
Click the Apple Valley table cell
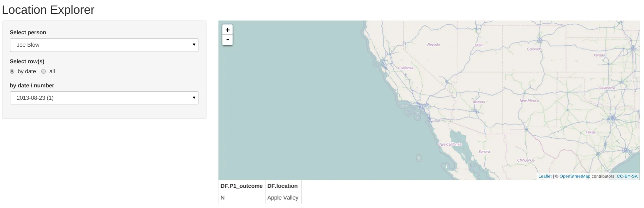(x=283, y=198)
